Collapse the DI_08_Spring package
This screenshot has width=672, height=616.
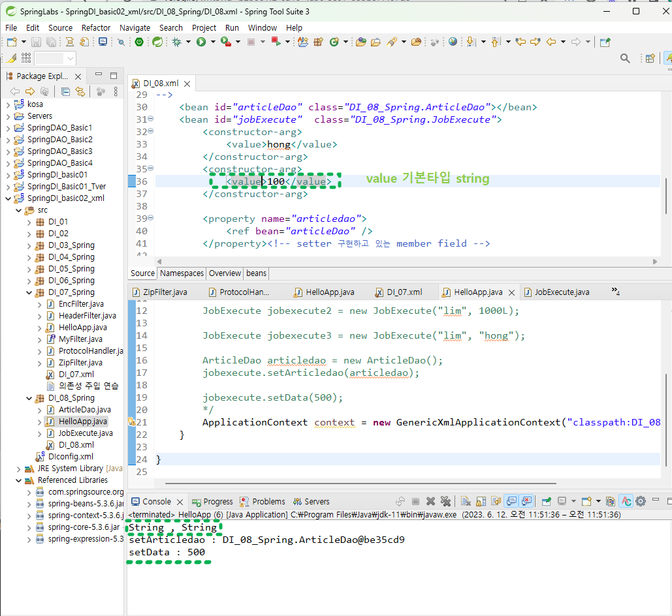29,399
